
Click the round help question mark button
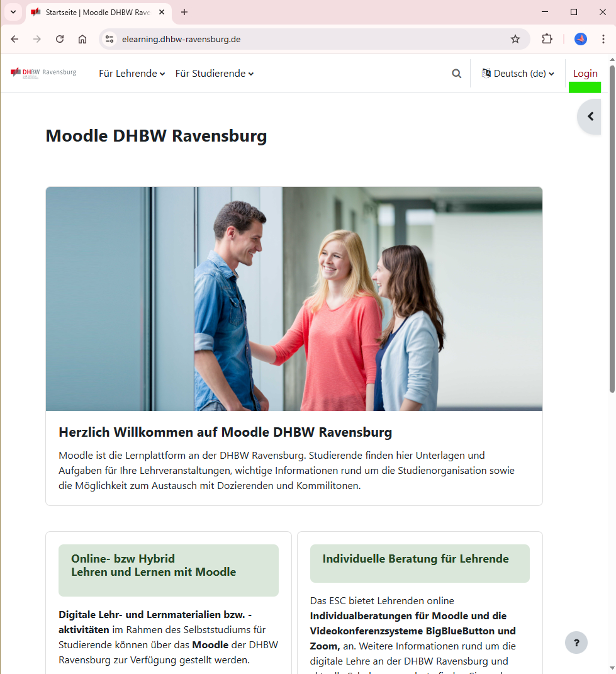click(576, 643)
